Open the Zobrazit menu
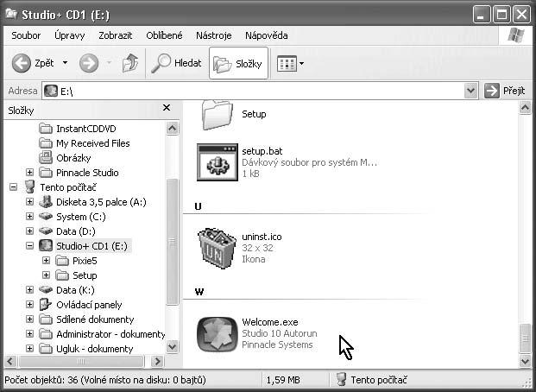The height and width of the screenshot is (392, 536). [x=115, y=35]
